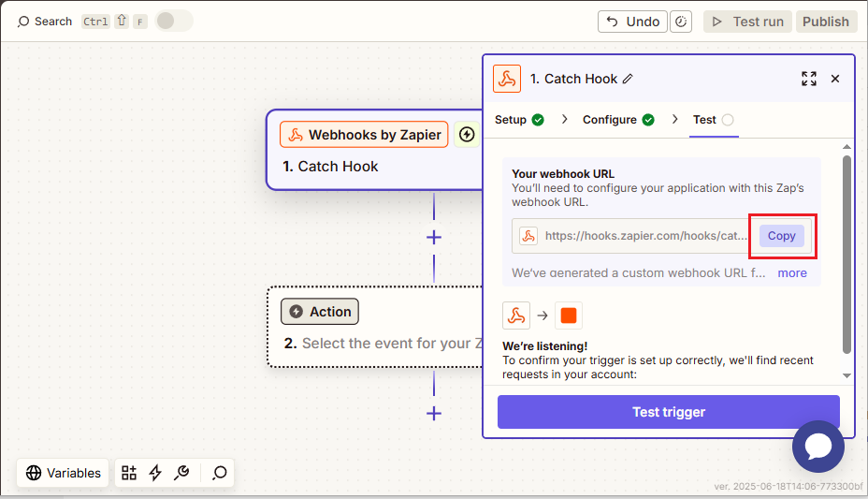Click chevron between Setup and Configure
Viewport: 868px width, 499px height.
pos(564,119)
